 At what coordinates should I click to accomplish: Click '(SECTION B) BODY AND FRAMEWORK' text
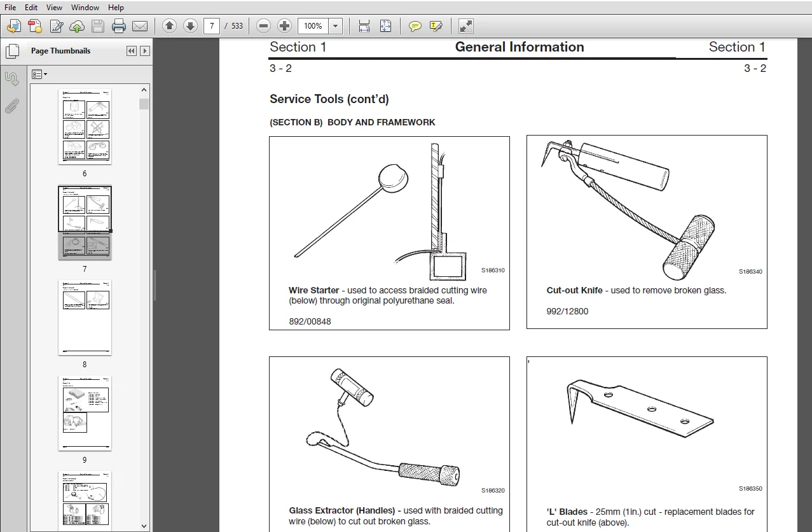(353, 122)
